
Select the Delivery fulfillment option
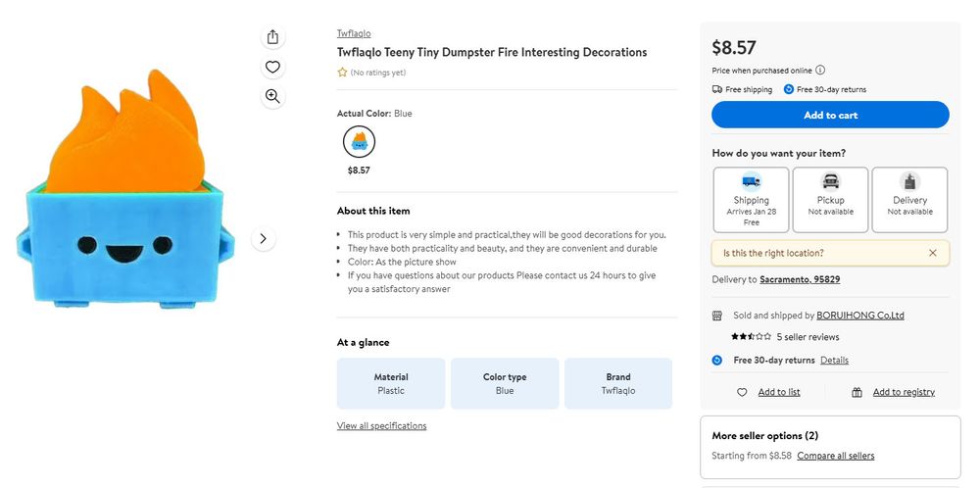click(910, 200)
